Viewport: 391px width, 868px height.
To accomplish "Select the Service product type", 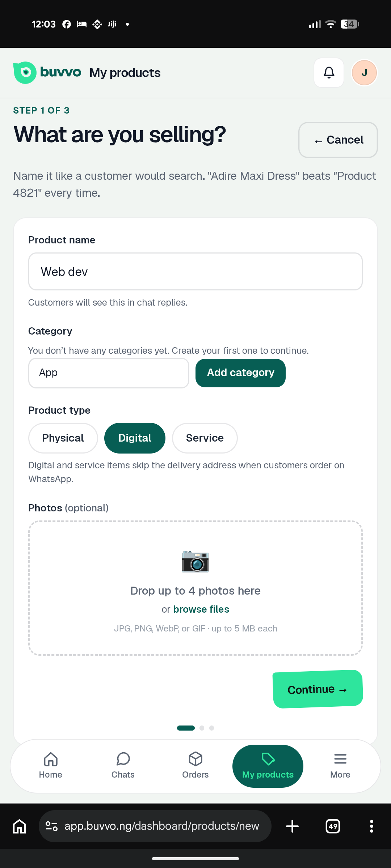I will tap(205, 438).
